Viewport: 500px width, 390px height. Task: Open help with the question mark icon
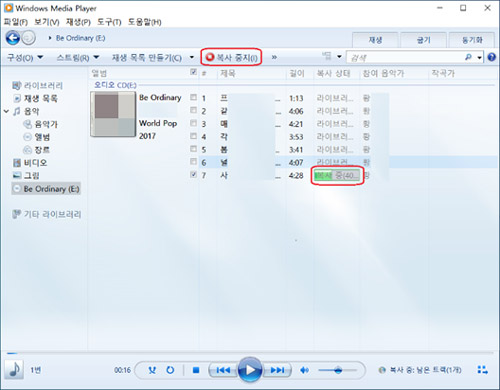pyautogui.click(x=491, y=57)
